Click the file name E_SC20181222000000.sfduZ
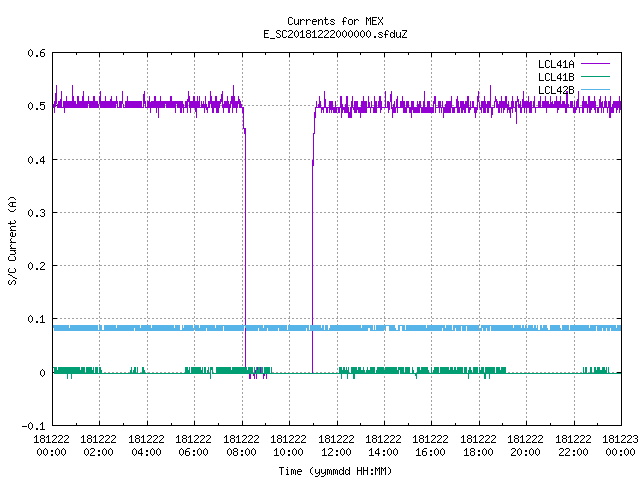Viewport: 640px width, 480px height. point(335,34)
